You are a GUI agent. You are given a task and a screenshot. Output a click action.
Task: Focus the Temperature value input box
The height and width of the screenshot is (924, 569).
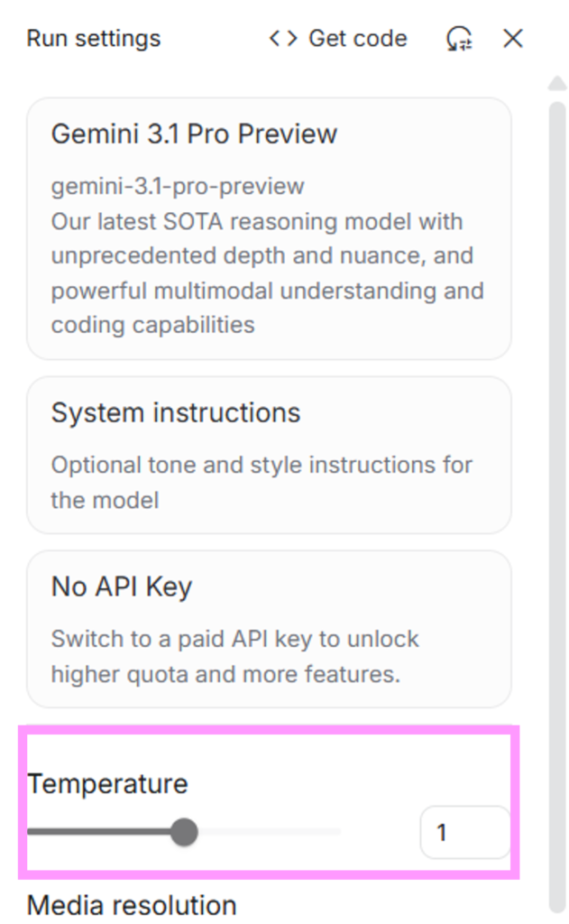click(463, 832)
